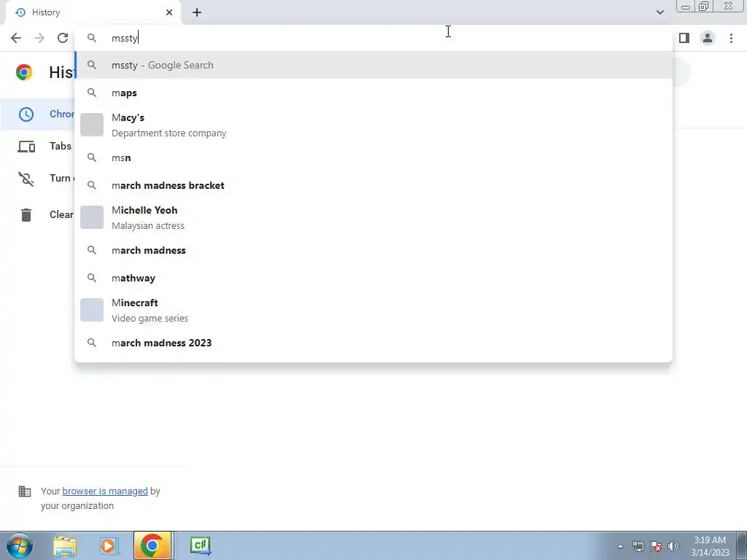Click the volume speaker tray icon
Screen dimensions: 747x560
(673, 546)
